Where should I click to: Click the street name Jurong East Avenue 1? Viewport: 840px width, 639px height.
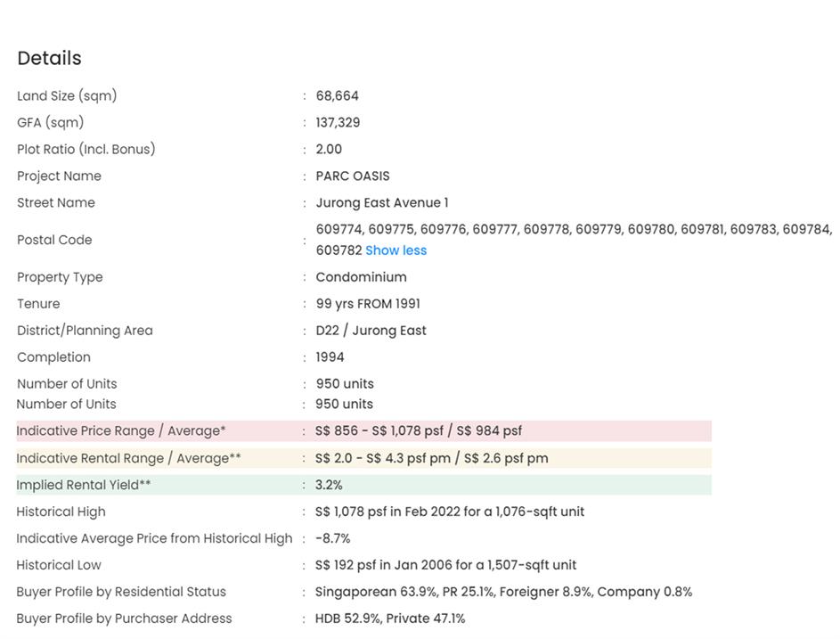coord(382,203)
